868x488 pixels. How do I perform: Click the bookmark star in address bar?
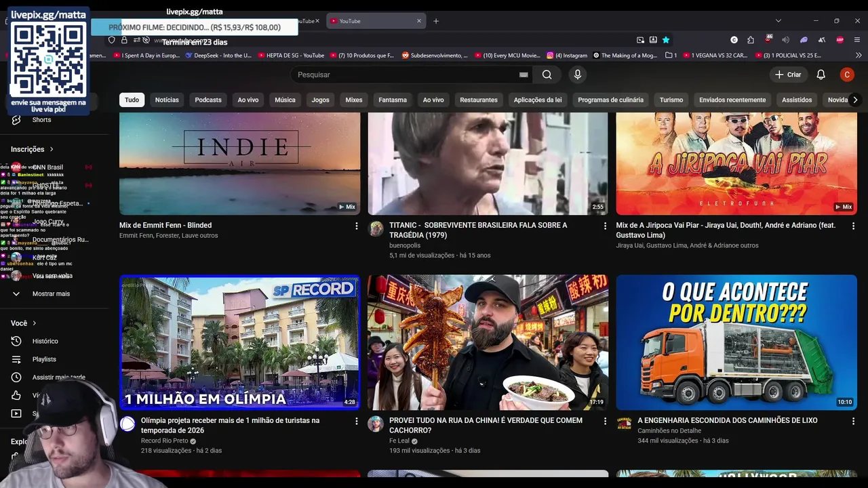click(x=666, y=40)
